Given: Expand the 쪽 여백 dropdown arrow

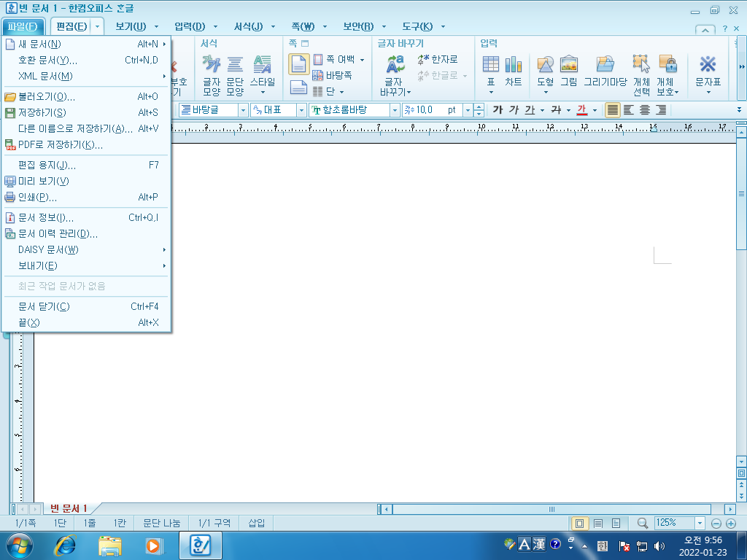Looking at the screenshot, I should coord(362,60).
